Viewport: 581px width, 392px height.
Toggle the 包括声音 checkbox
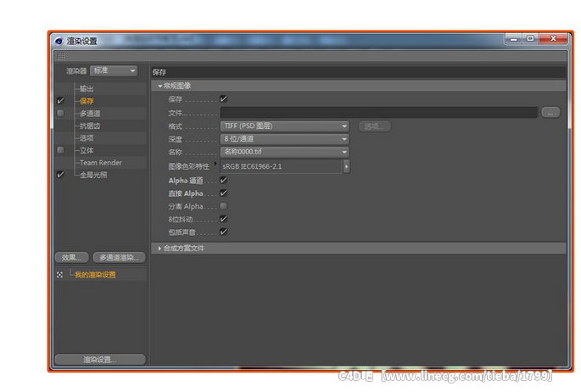(223, 232)
